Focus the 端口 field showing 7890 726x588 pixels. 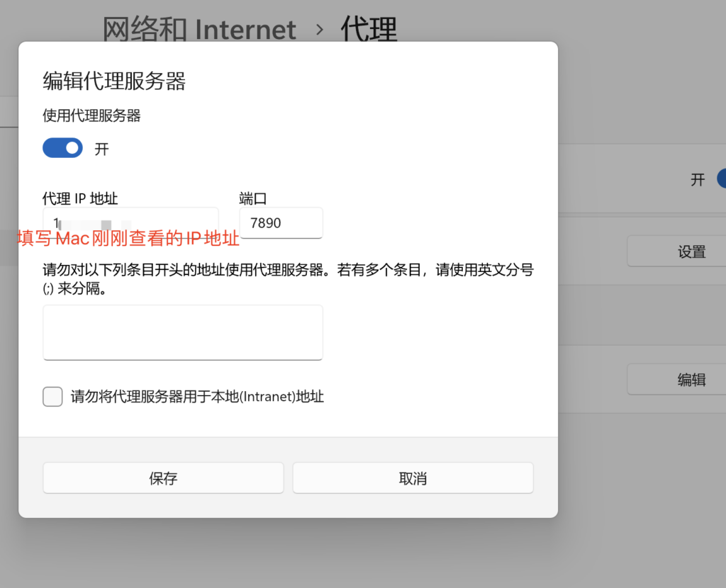click(281, 223)
